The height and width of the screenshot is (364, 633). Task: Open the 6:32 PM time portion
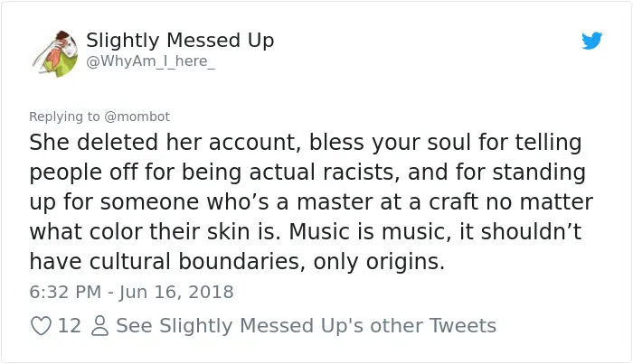(x=65, y=292)
